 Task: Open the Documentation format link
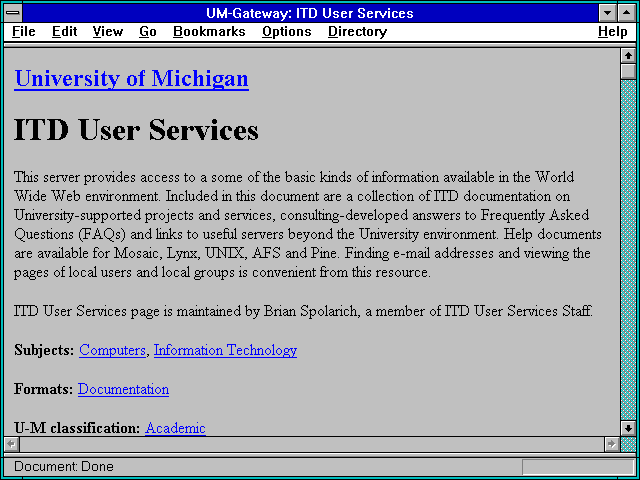pyautogui.click(x=123, y=389)
